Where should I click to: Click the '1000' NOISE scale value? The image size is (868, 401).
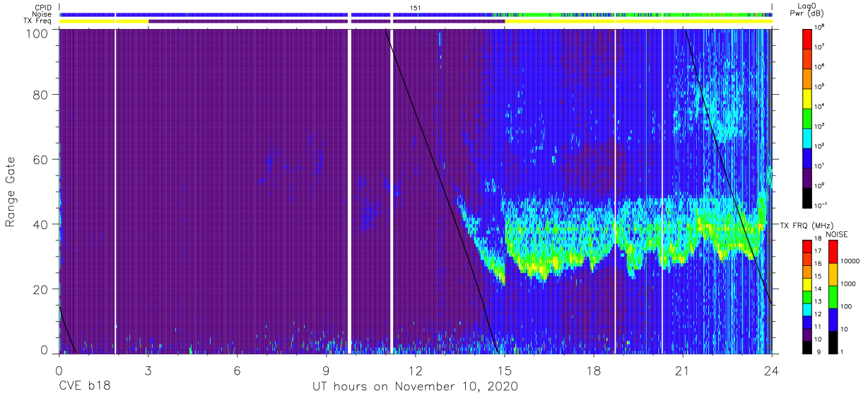(848, 285)
